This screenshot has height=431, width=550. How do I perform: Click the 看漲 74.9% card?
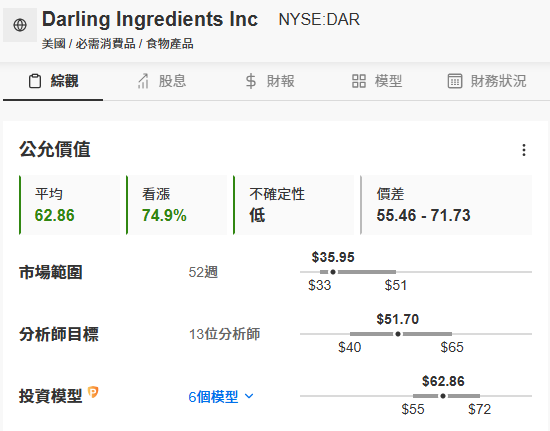click(x=177, y=205)
